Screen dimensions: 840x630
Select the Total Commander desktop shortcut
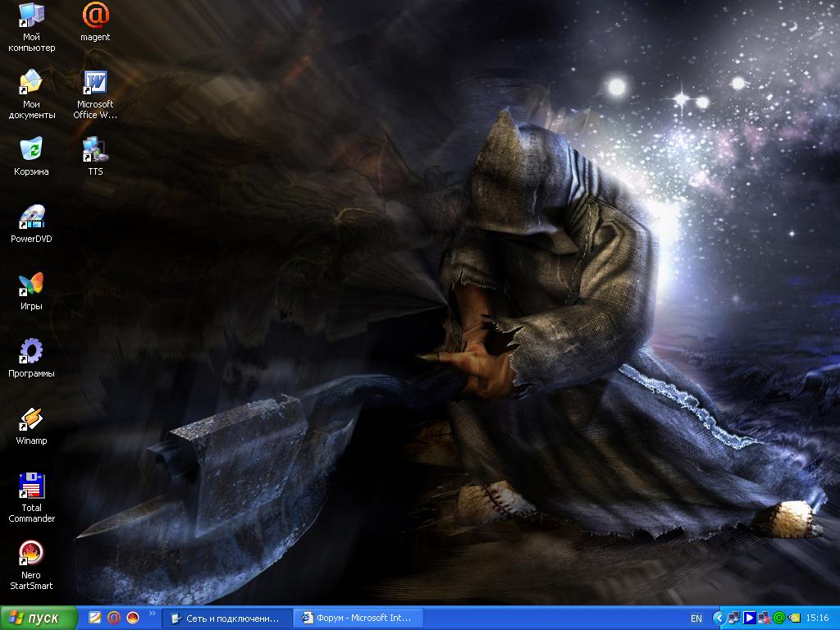pos(32,498)
